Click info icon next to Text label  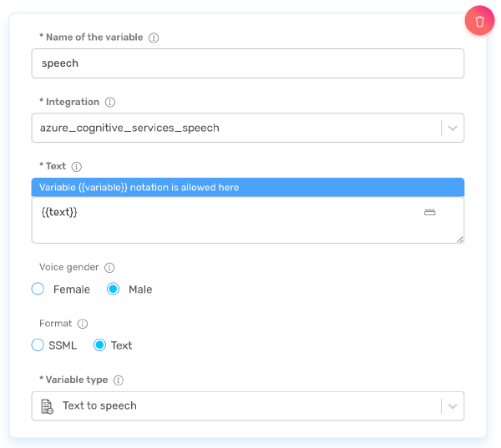coord(77,167)
